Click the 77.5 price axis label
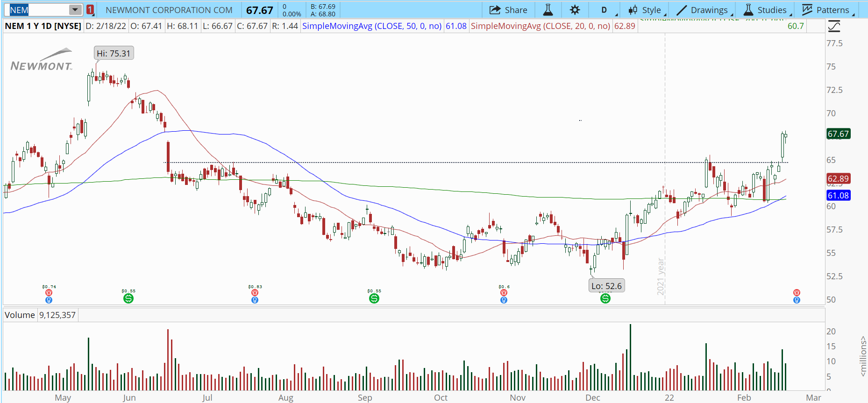The width and height of the screenshot is (868, 403). tap(835, 43)
